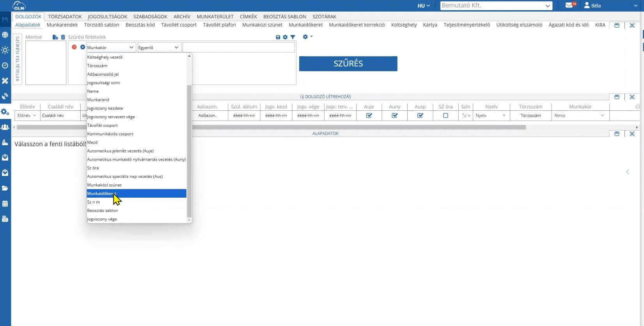Save filter conditions with floppy disk icon
The image size is (644, 326).
click(x=278, y=37)
